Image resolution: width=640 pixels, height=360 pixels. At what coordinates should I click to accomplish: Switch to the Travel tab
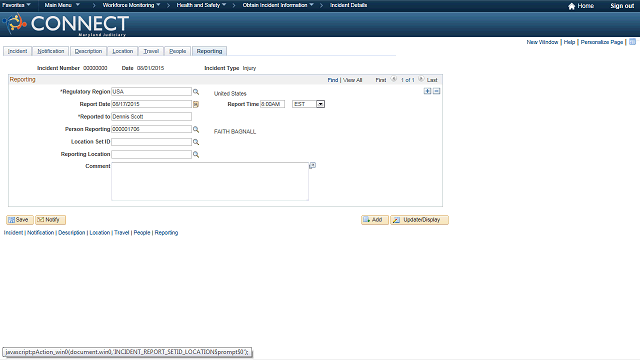pos(151,51)
